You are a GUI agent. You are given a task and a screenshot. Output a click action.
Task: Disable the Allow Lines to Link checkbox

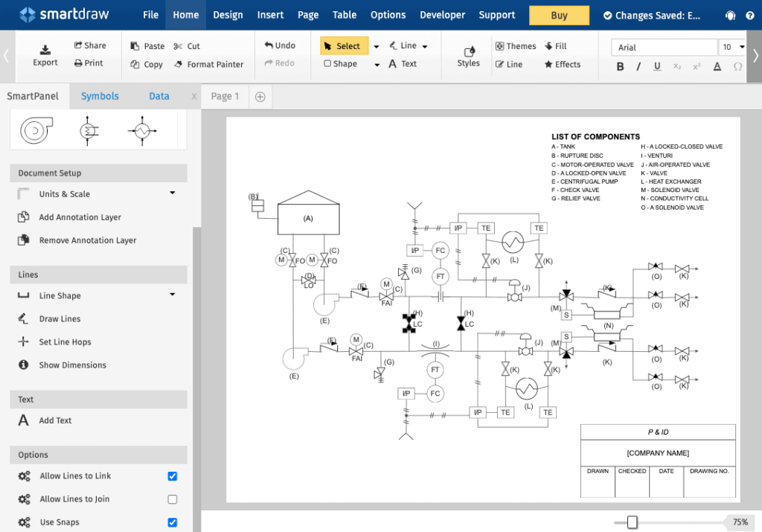173,476
